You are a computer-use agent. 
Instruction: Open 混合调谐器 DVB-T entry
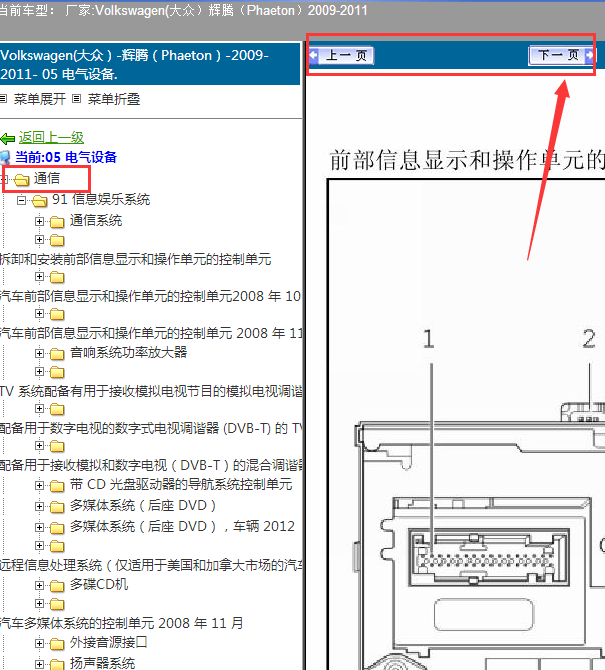(151, 465)
